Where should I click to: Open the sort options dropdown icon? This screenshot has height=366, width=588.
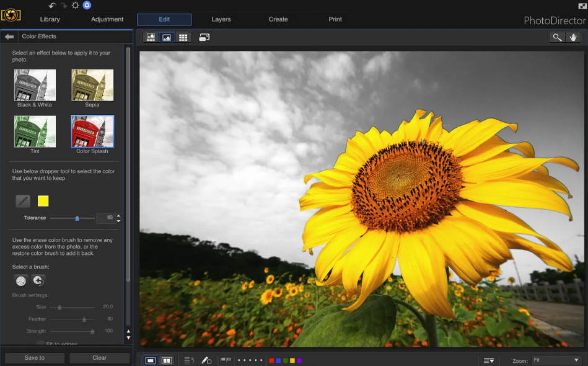(x=489, y=360)
